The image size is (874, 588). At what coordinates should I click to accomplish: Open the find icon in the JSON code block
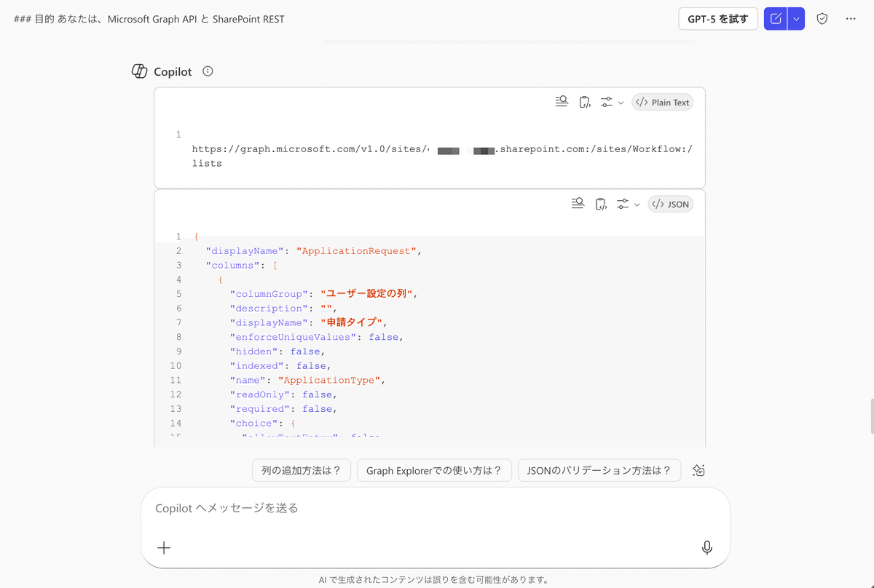pos(578,204)
